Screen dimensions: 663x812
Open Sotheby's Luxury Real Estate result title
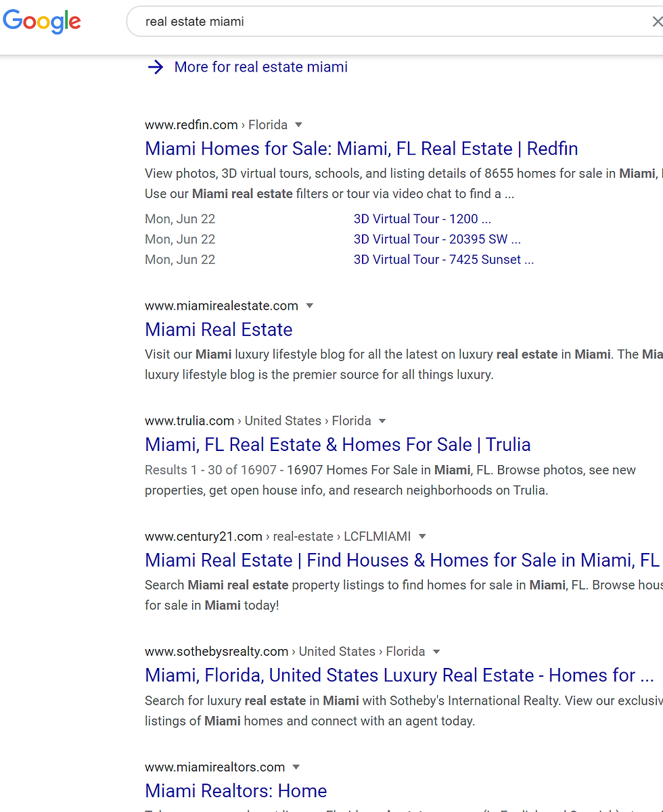click(x=399, y=675)
